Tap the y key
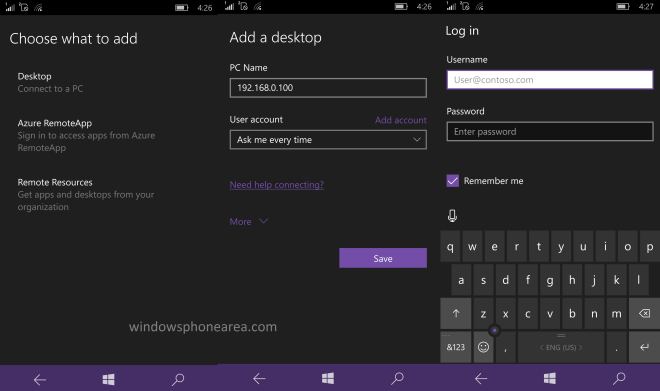The image size is (660, 391). tap(561, 247)
